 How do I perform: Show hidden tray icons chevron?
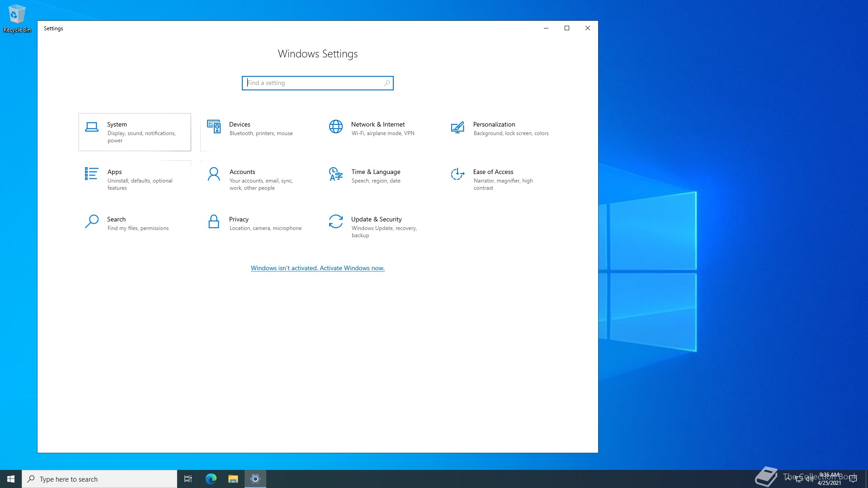(788, 478)
